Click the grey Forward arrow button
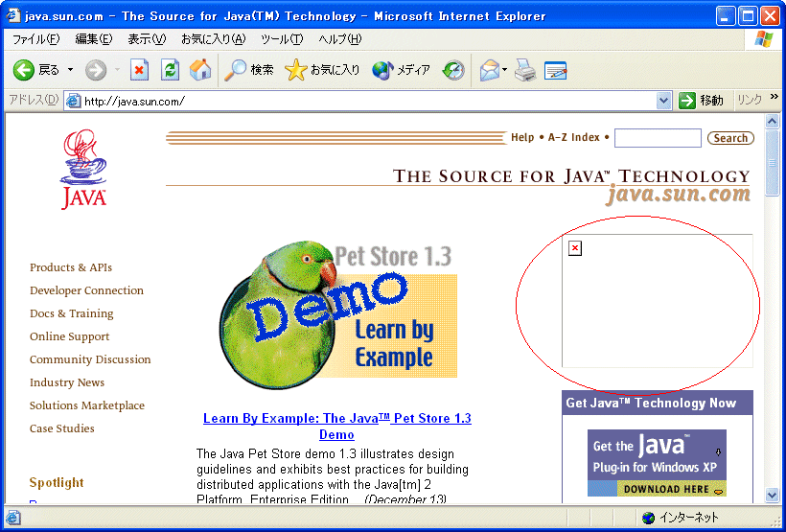Image resolution: width=786 pixels, height=532 pixels. [96, 70]
